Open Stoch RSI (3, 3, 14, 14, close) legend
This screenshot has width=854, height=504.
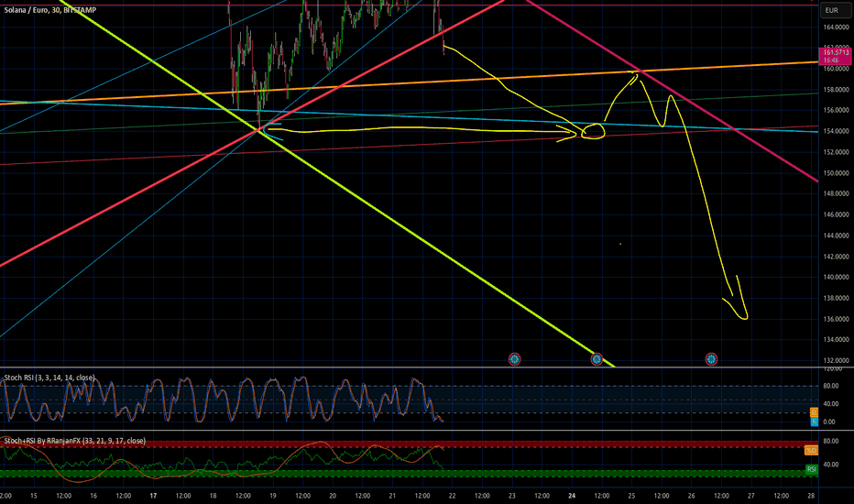tap(49, 378)
